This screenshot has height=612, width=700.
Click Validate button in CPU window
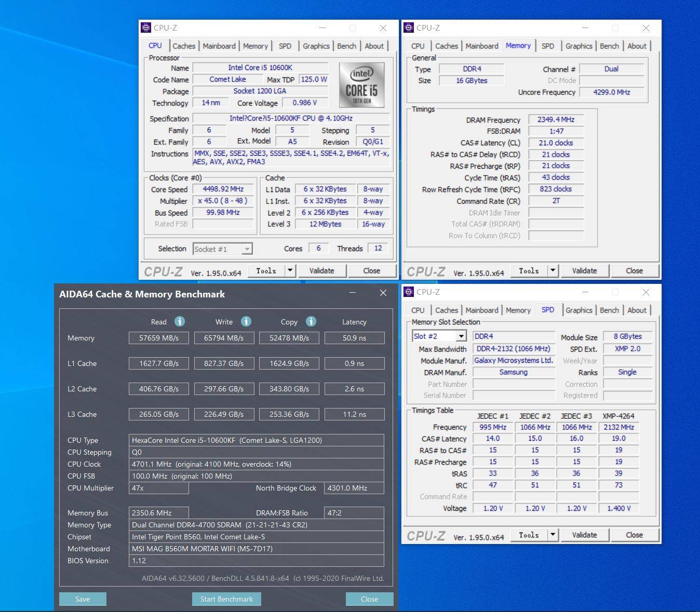[322, 270]
